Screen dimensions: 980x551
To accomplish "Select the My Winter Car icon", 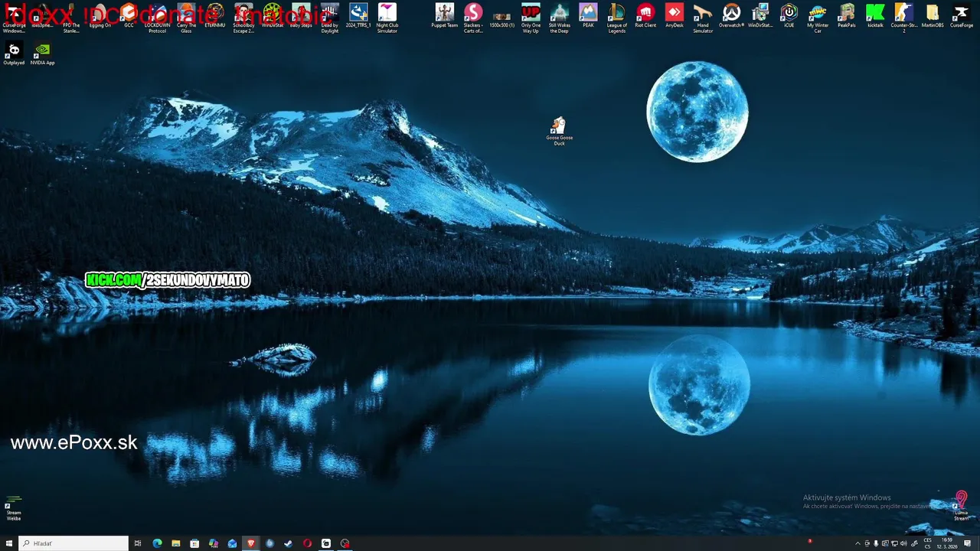I will tap(818, 18).
